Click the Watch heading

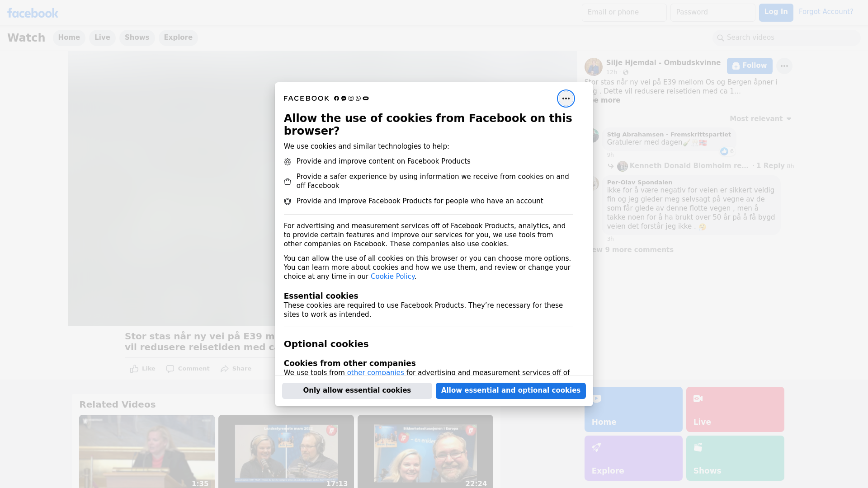pyautogui.click(x=26, y=38)
